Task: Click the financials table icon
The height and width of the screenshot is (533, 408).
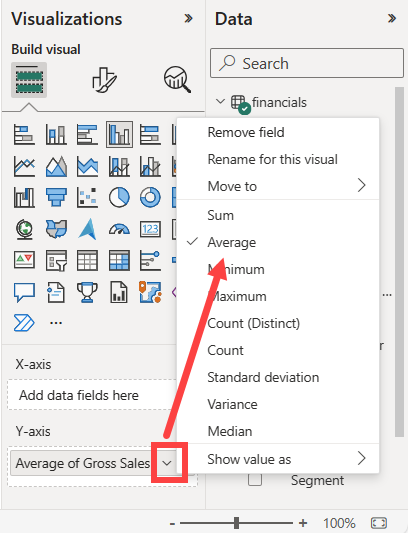Action: point(241,104)
